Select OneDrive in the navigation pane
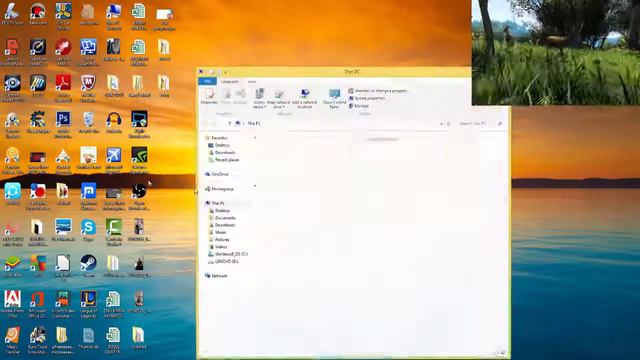This screenshot has height=360, width=640. click(x=217, y=174)
